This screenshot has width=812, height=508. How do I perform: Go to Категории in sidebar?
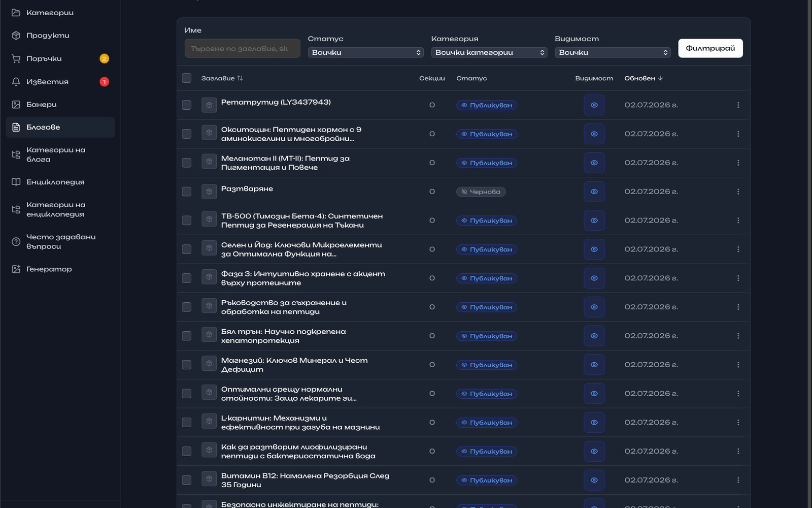[x=60, y=13]
